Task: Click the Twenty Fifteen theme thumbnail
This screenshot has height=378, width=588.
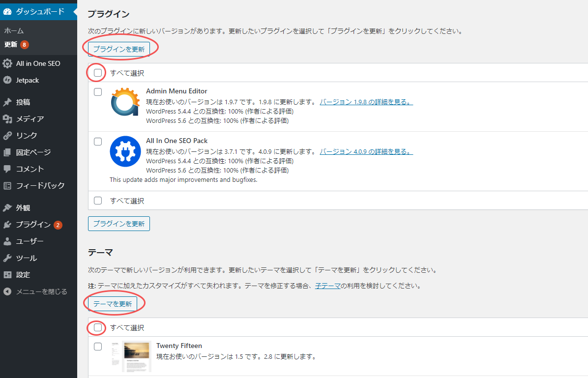Action: pos(131,356)
